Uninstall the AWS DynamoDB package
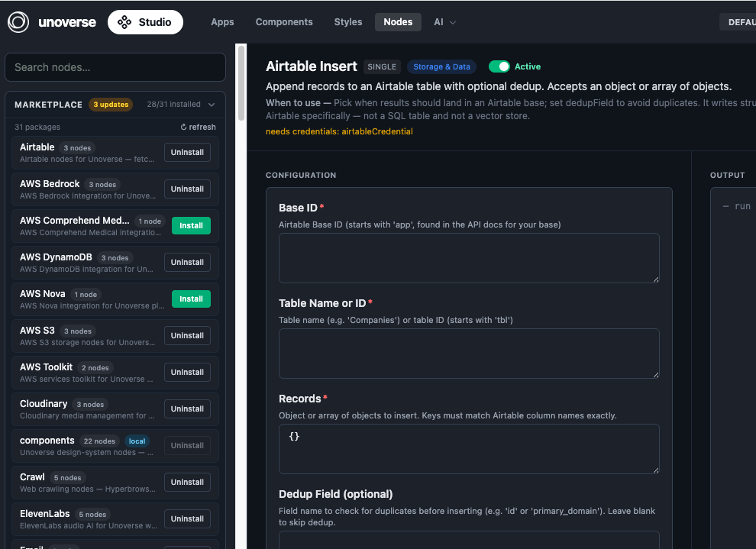Screen dimensions: 756x549 pyautogui.click(x=187, y=262)
